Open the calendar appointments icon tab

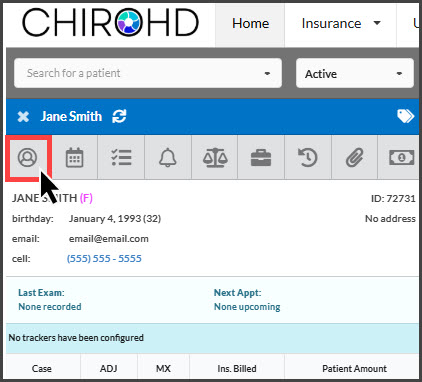[x=74, y=157]
